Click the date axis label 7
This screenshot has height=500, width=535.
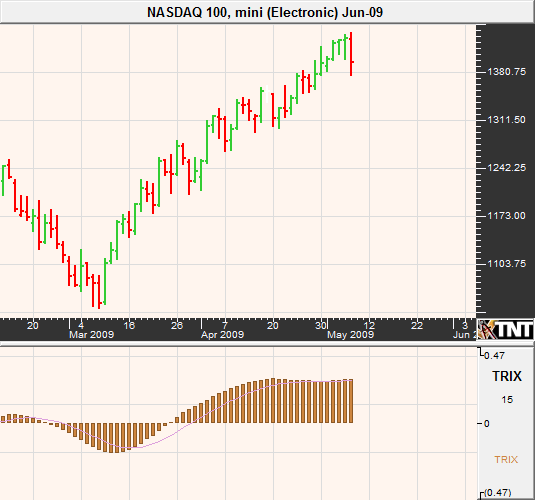click(x=225, y=325)
